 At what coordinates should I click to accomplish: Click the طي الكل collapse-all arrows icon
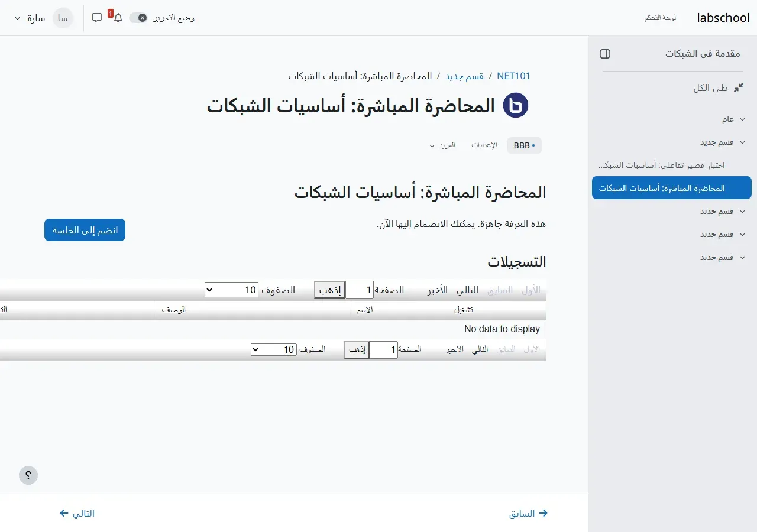click(x=739, y=88)
